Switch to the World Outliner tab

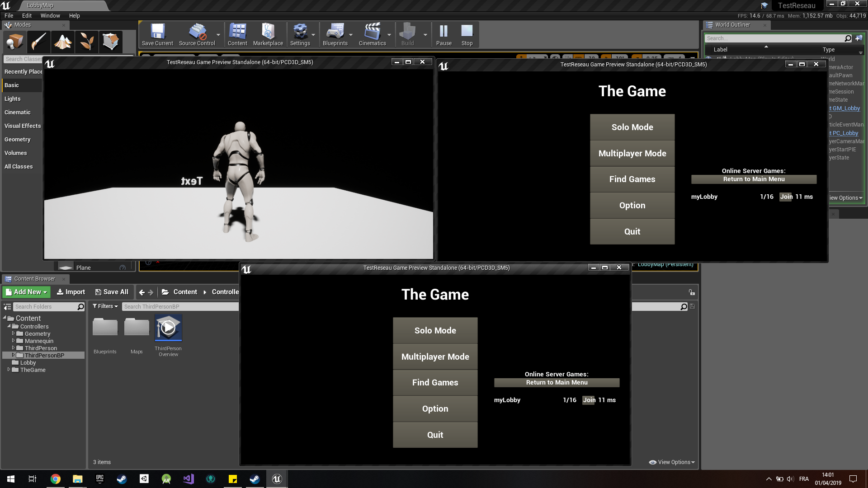(733, 25)
